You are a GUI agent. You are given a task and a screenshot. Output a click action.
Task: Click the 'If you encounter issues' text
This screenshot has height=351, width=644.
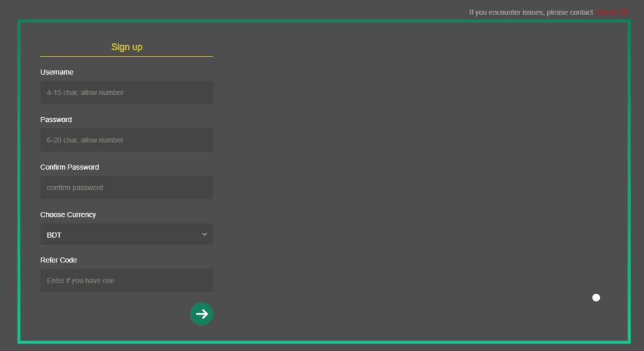click(531, 13)
